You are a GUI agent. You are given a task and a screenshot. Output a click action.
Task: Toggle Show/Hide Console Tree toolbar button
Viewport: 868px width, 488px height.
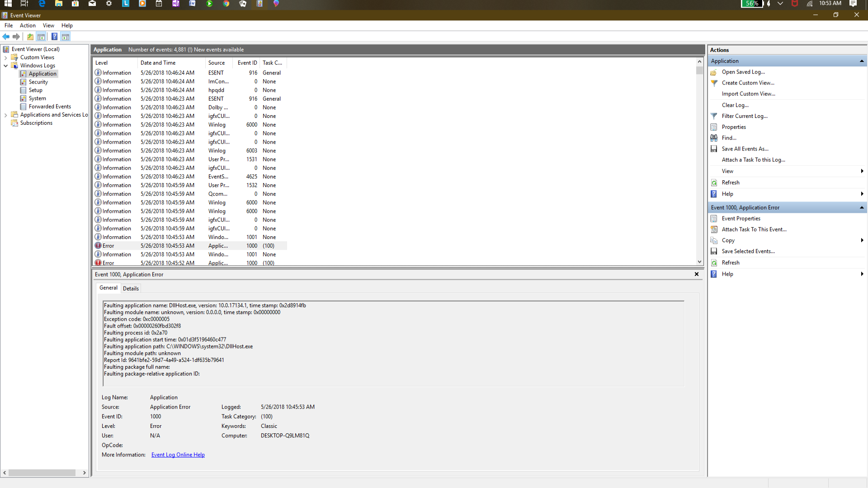(x=41, y=37)
